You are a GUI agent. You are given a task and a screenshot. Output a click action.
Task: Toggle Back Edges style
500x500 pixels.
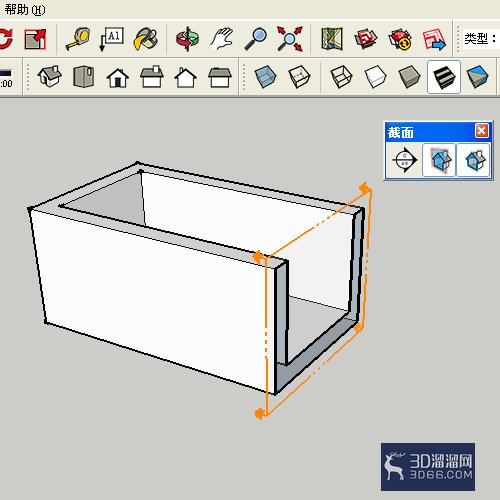(x=299, y=77)
